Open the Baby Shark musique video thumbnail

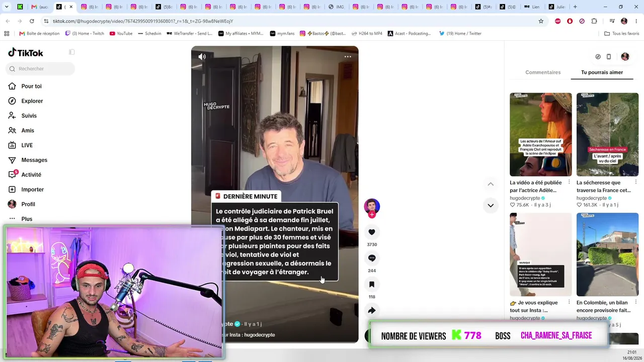click(x=541, y=254)
